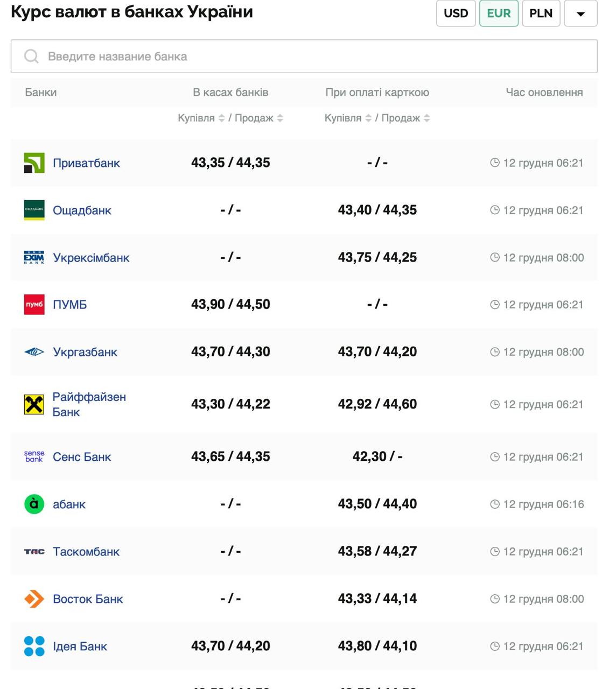Click the Idea Bank blue dots logo
Screen dimensions: 616x689
[34, 646]
